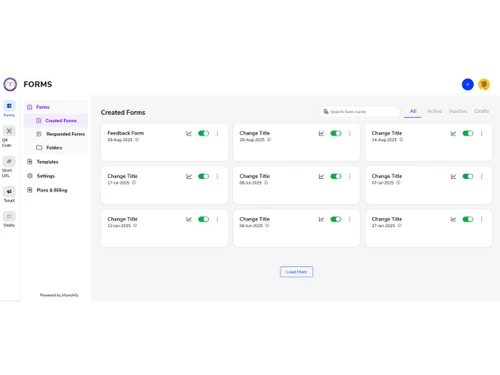This screenshot has height=375, width=500.
Task: View analytics of Change Title dated 29-Aug-2025
Action: click(x=321, y=133)
